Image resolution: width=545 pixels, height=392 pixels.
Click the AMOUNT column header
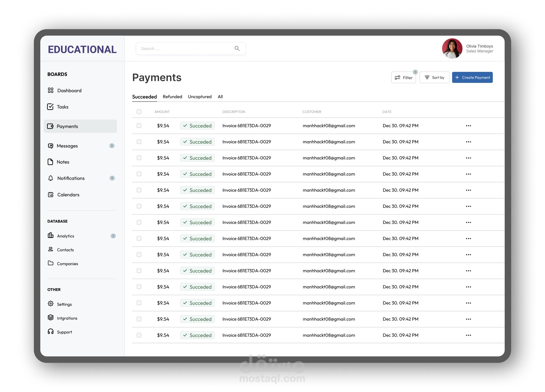(162, 112)
